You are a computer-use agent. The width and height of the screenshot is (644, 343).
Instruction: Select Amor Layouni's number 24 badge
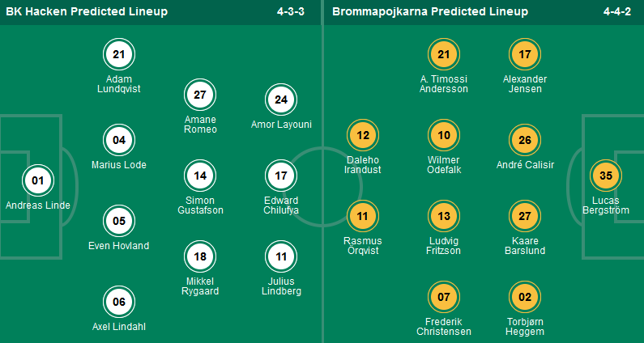281,100
